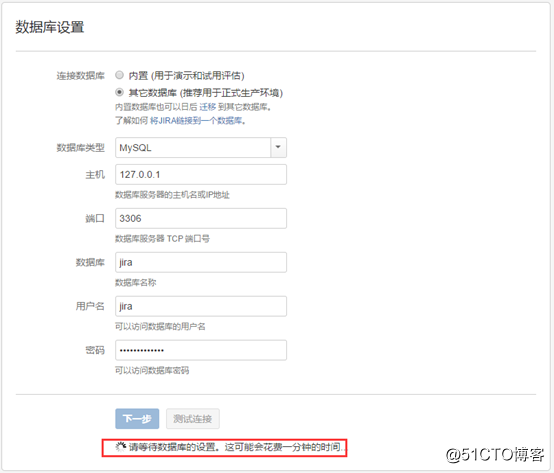Click the 密码 password field

tap(201, 350)
